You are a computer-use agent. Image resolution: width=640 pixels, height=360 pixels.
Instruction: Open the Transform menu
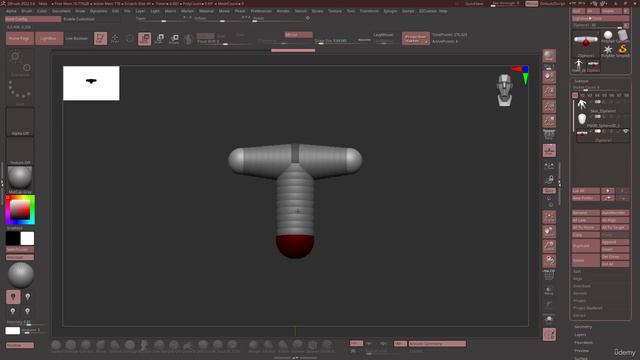[369, 11]
